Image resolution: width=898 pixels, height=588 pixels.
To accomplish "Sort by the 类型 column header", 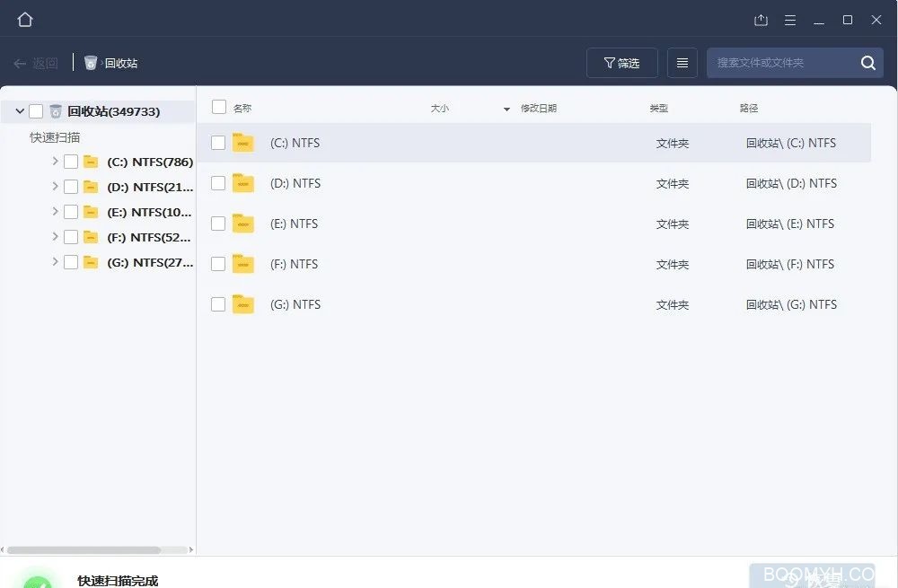I will coord(659,109).
